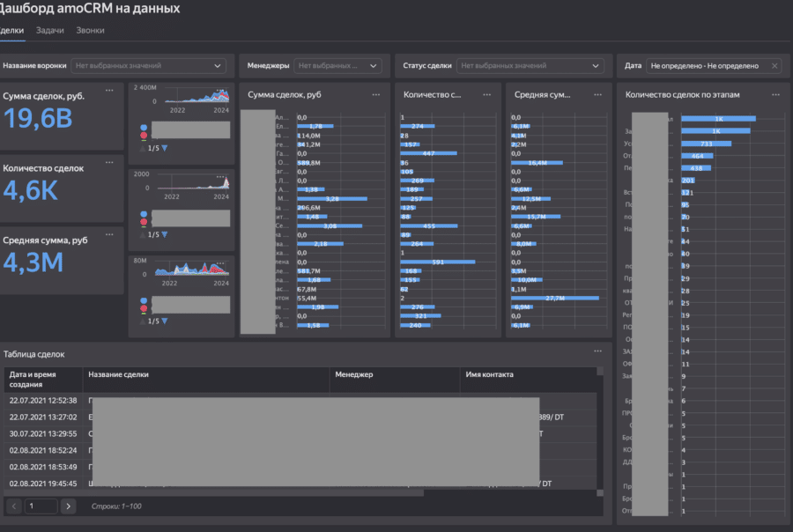
Task: Select row dated 02.08.2021 19:45:45
Action: (300, 484)
